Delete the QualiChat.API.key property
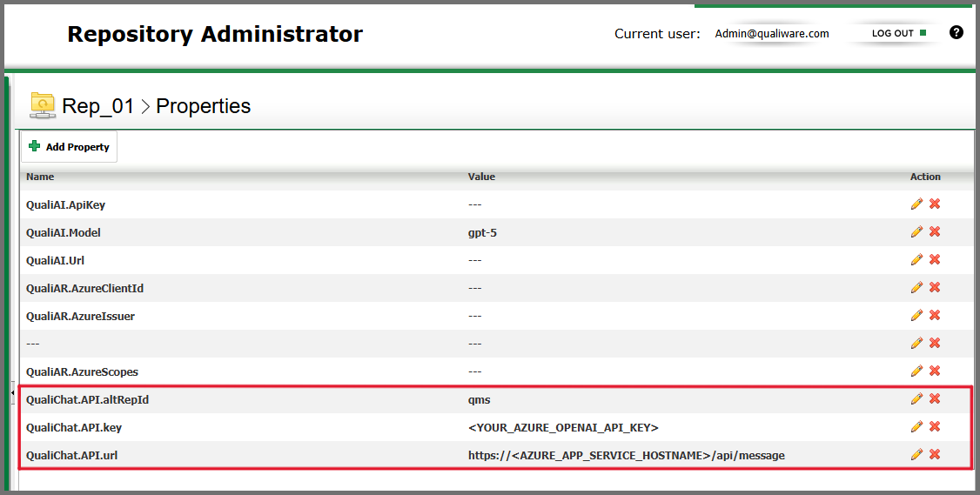980x495 pixels. point(935,426)
